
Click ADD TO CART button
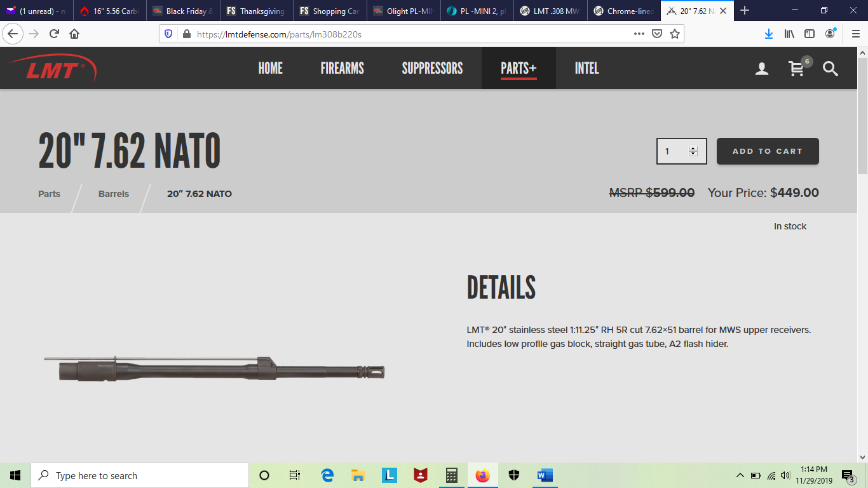(768, 151)
